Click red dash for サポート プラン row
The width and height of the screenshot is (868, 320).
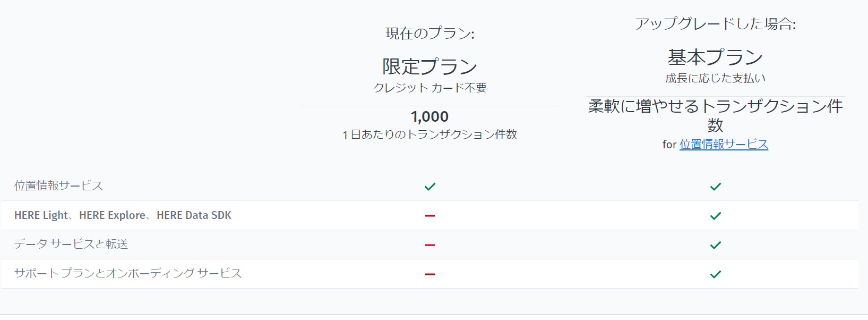pos(430,274)
